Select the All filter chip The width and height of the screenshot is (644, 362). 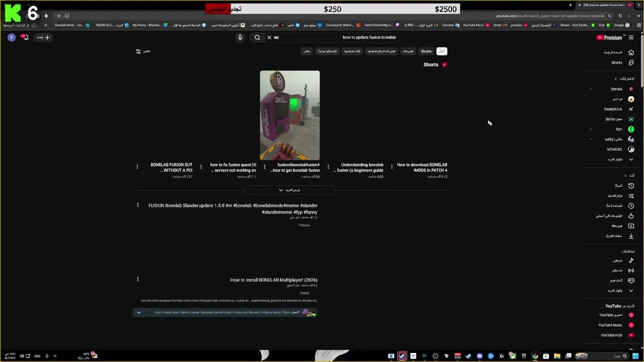442,51
